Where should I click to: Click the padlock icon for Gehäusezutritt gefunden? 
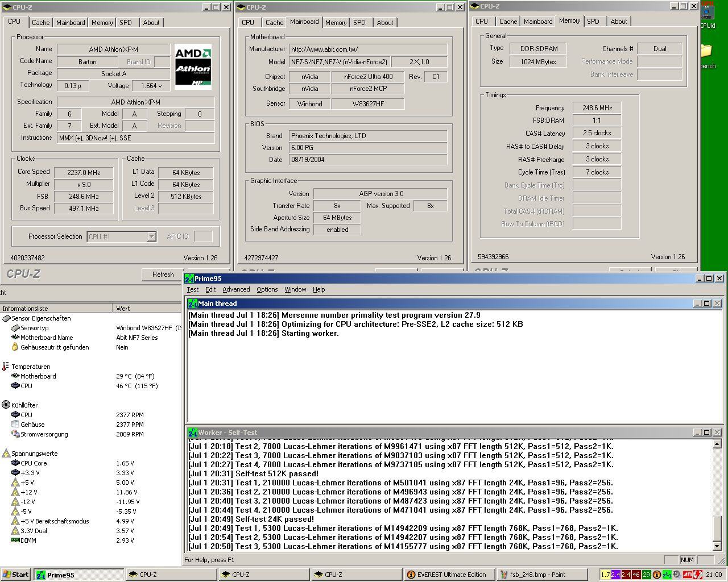15,347
